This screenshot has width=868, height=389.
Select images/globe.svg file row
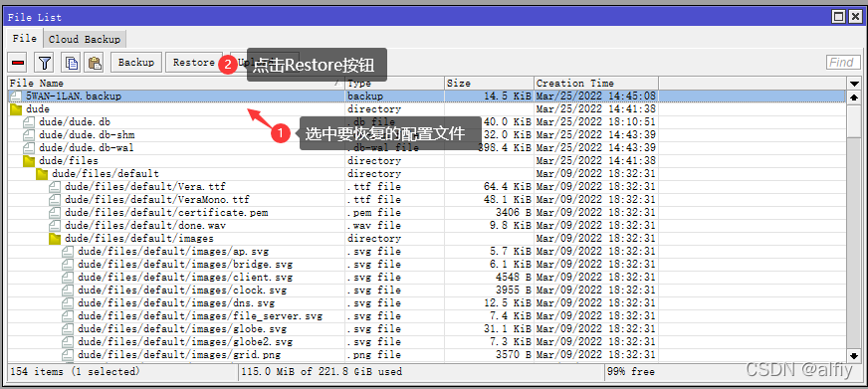coord(427,328)
